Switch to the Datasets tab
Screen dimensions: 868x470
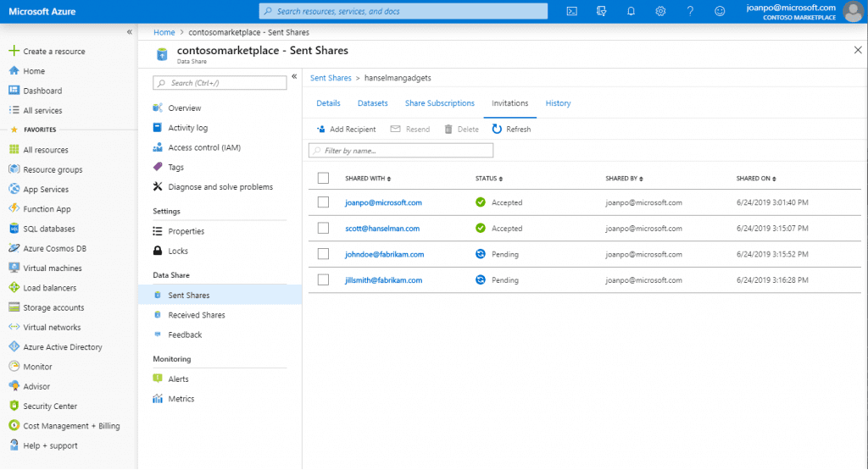coord(373,103)
